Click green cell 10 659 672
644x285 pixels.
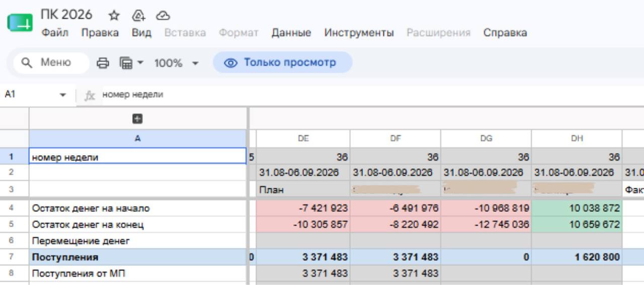point(577,225)
